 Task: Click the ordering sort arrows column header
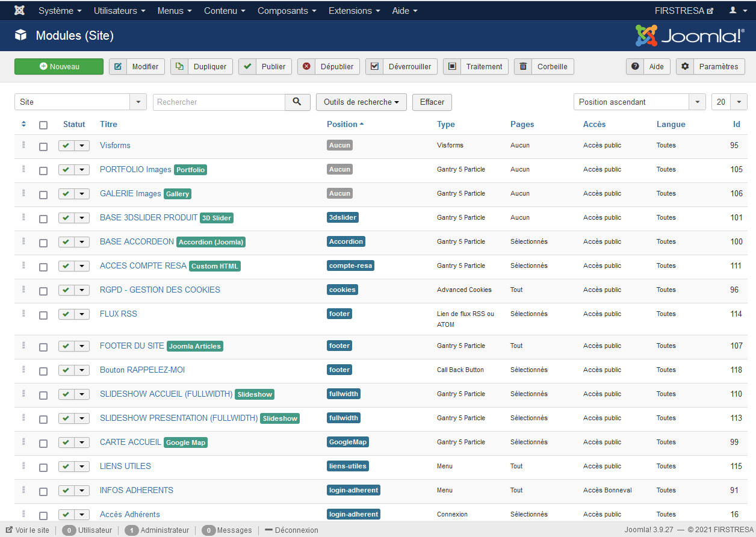point(23,124)
